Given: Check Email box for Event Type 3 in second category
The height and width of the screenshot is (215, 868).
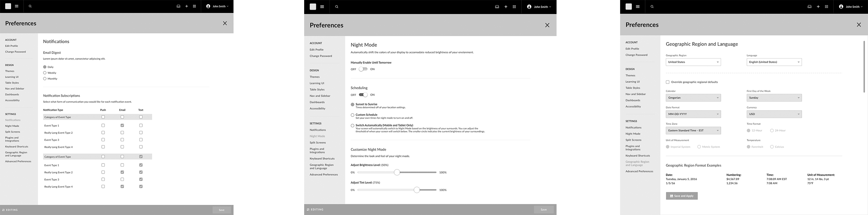Looking at the screenshot, I should [x=122, y=180].
